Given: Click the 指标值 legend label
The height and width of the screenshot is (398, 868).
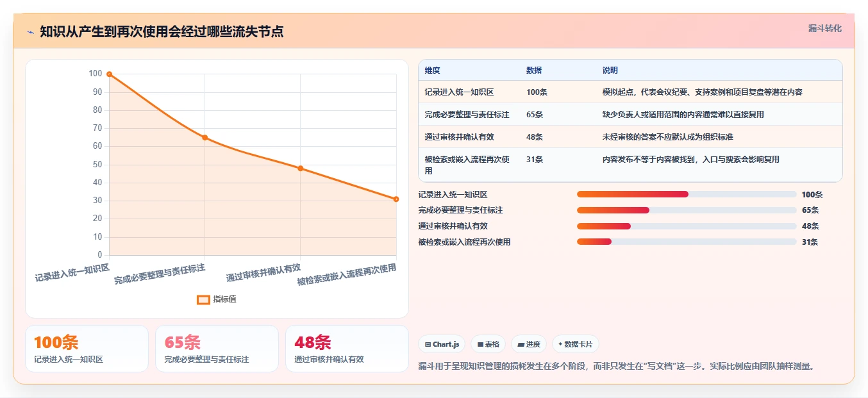Looking at the screenshot, I should tap(225, 299).
